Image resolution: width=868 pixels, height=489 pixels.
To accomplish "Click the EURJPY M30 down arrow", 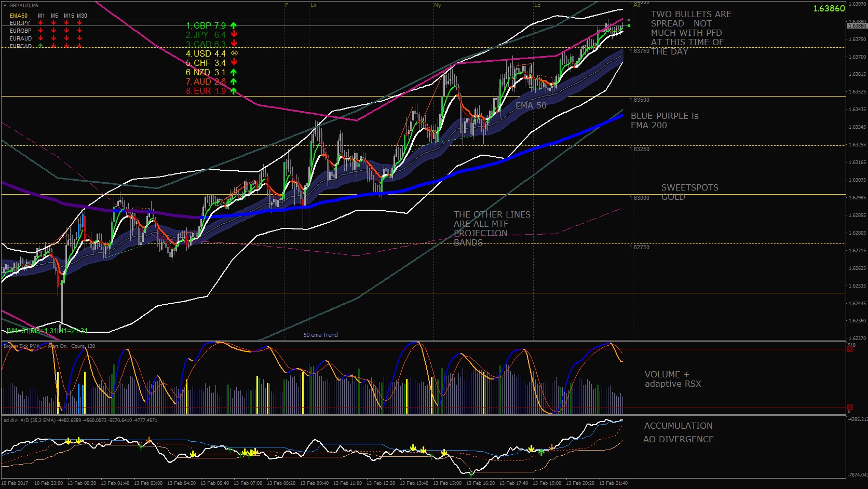I will (79, 23).
